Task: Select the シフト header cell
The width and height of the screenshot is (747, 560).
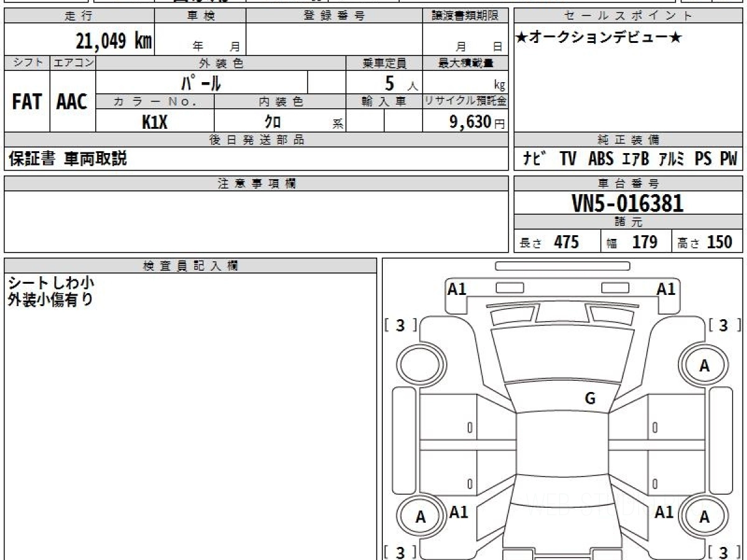Action: (27, 63)
